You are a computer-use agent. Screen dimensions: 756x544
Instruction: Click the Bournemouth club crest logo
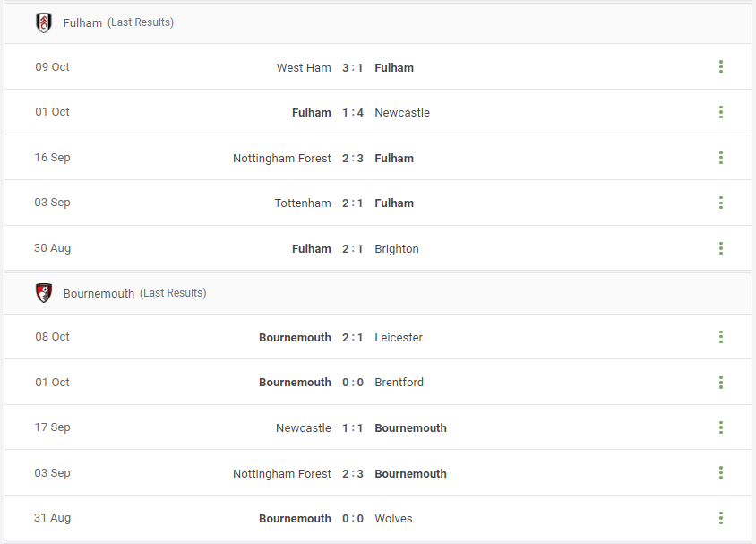tap(44, 293)
